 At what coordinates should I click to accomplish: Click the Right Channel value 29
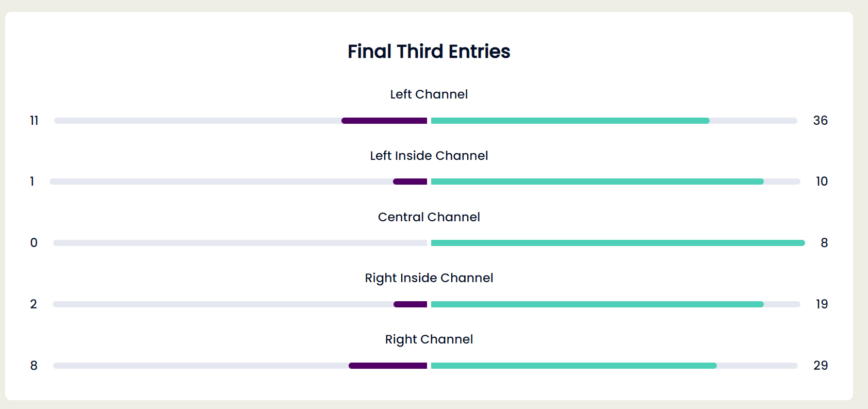click(x=821, y=366)
